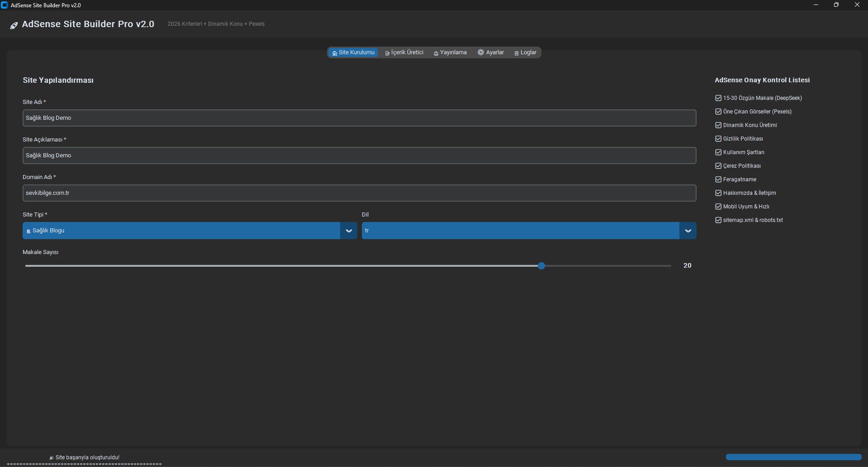Click into the Domain Adı field
This screenshot has width=868, height=467.
pos(359,193)
